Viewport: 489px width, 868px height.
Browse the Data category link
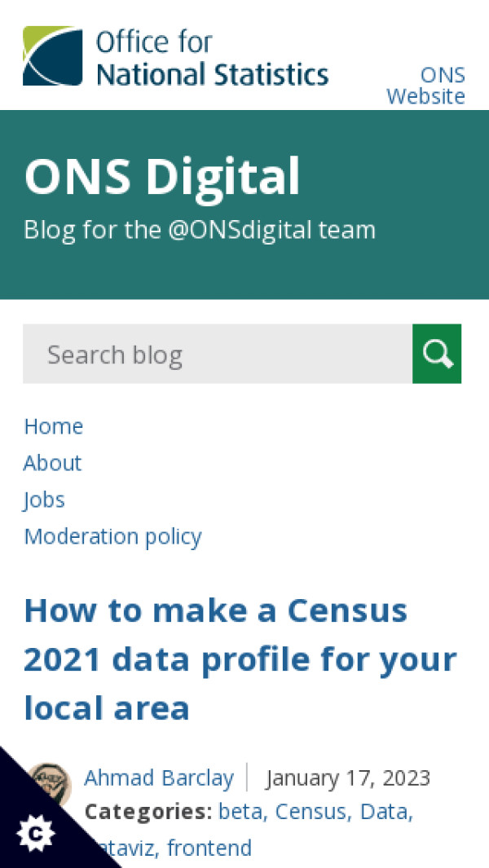pos(385,812)
